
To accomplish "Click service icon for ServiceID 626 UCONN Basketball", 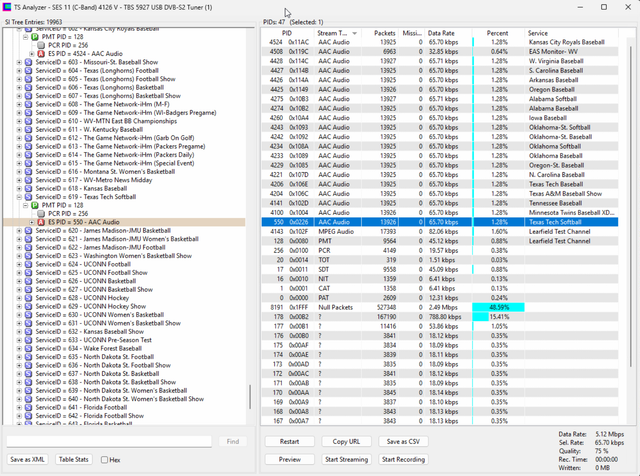I will 28,281.
